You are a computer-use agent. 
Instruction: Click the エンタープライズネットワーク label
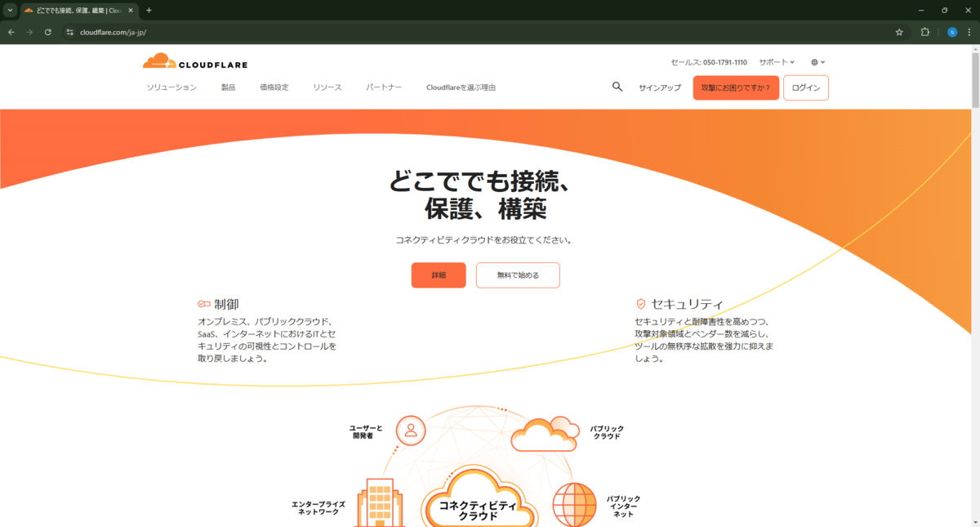pyautogui.click(x=318, y=507)
